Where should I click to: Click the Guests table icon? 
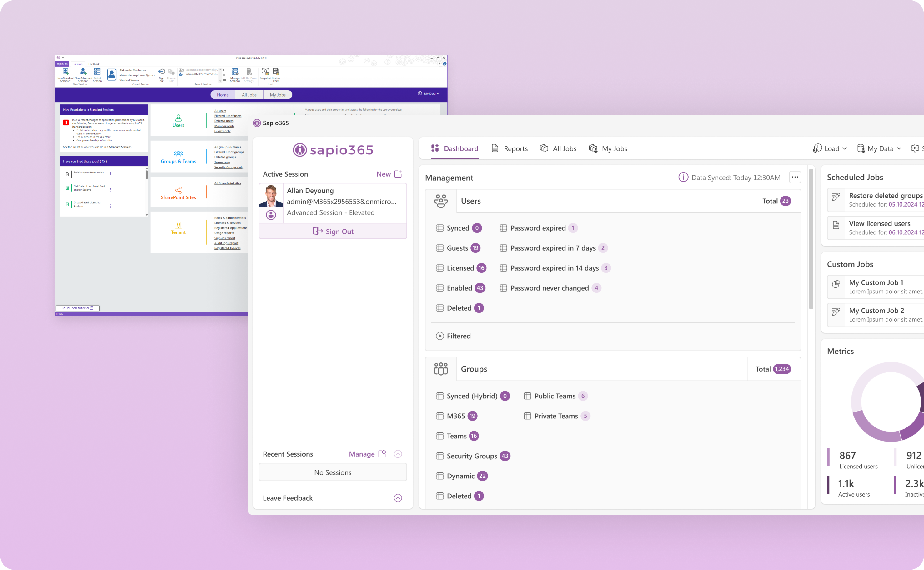(x=439, y=248)
